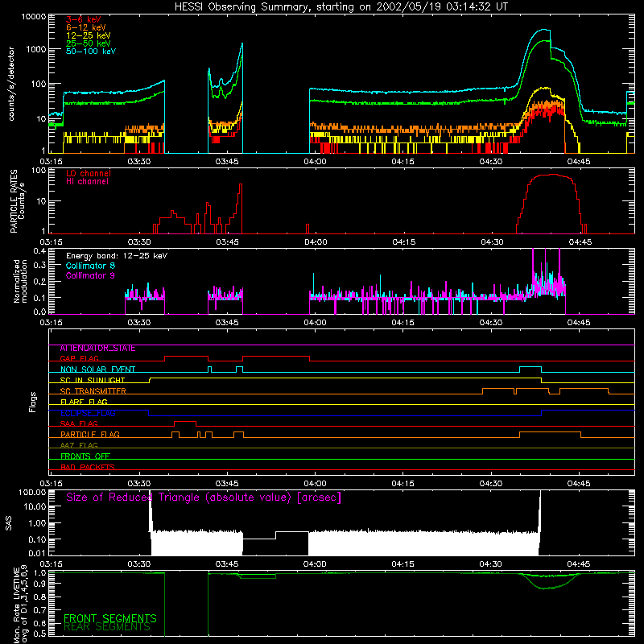Click the Energy band: 12-25 keV label
This screenshot has width=644, height=644.
(x=117, y=256)
